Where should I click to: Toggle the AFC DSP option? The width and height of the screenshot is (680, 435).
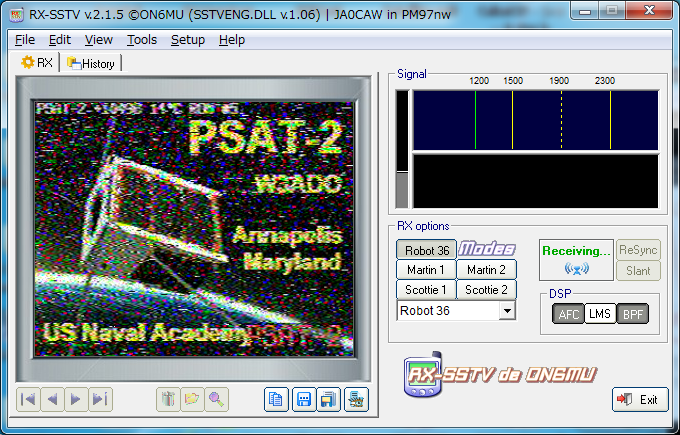[x=569, y=314]
